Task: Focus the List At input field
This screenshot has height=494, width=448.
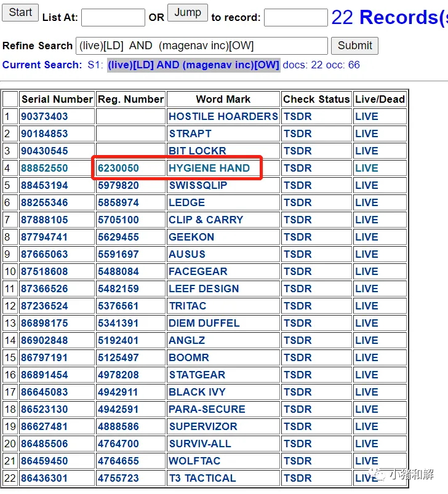Action: click(113, 18)
